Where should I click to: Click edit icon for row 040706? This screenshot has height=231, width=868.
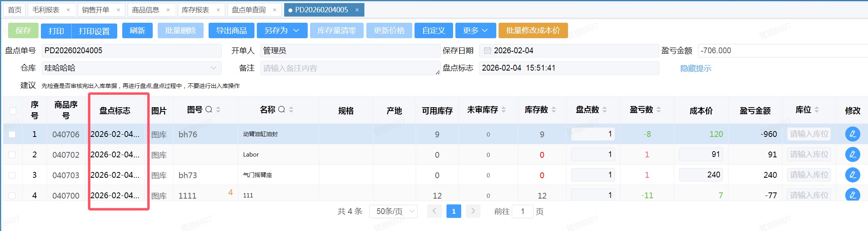[853, 134]
